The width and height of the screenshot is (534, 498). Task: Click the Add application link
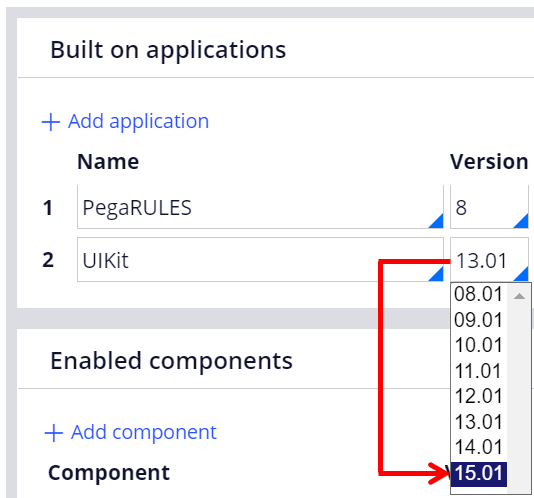tap(138, 121)
